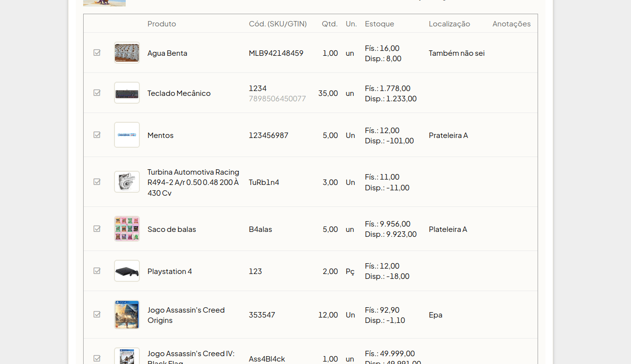
Task: Open the Teclado Mecânico keyboard image
Action: 127,93
